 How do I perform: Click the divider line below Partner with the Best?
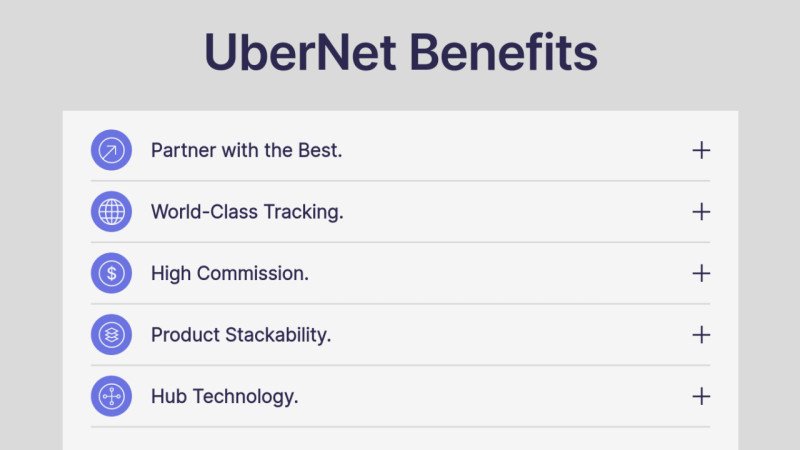click(x=400, y=181)
